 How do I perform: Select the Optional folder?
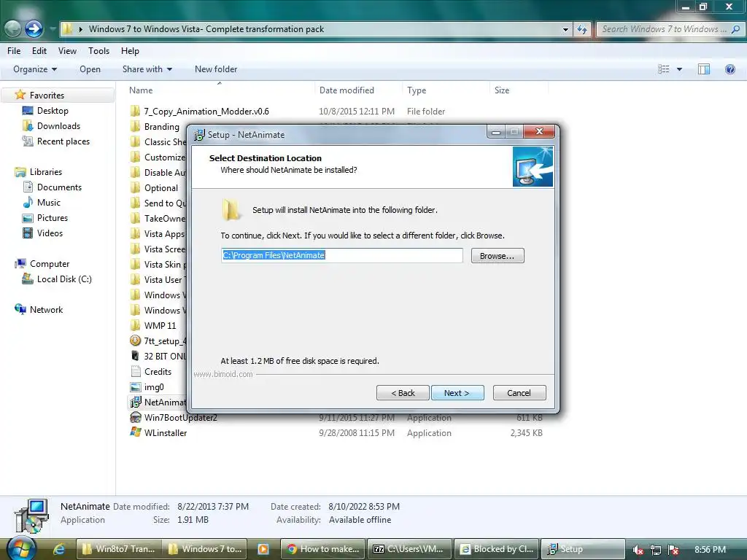[x=161, y=187]
